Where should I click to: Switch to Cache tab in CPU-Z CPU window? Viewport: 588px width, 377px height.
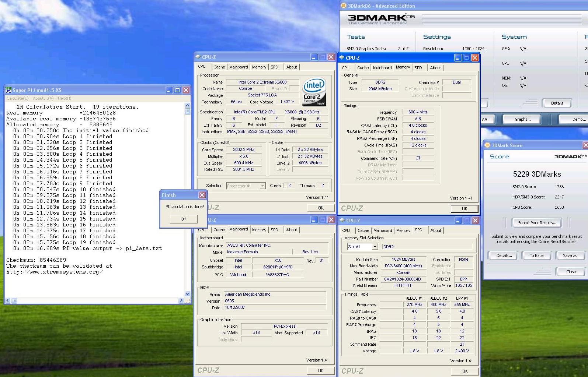click(x=219, y=67)
